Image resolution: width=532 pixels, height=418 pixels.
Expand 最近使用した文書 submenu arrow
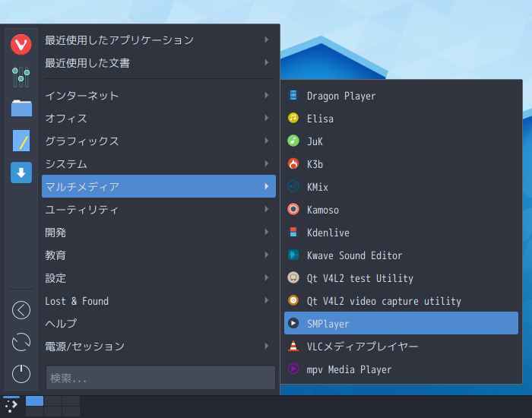(x=267, y=62)
